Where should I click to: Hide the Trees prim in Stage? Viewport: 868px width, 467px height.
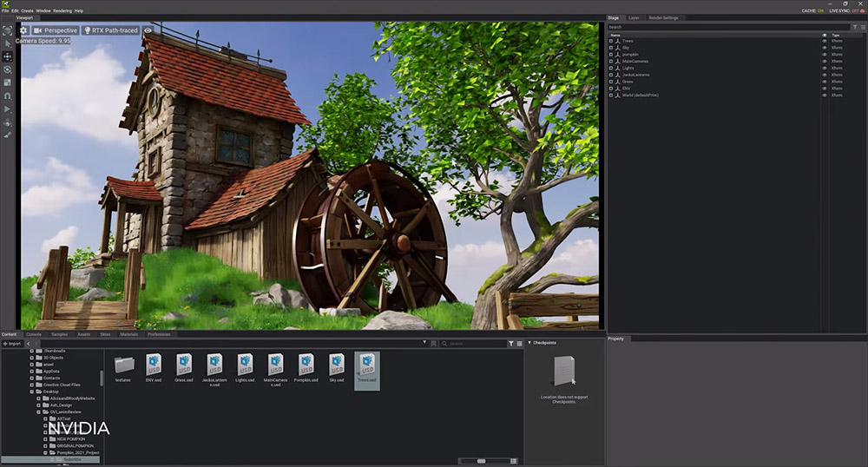(x=825, y=41)
